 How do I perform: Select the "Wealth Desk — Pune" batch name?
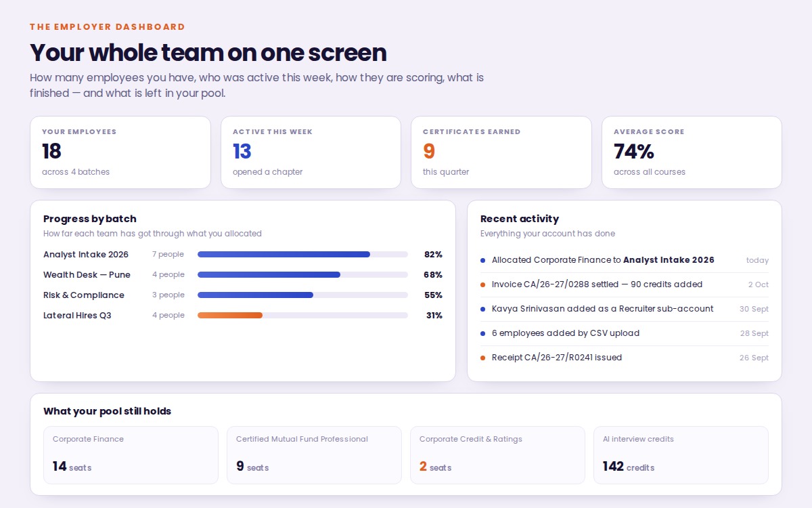(x=87, y=275)
